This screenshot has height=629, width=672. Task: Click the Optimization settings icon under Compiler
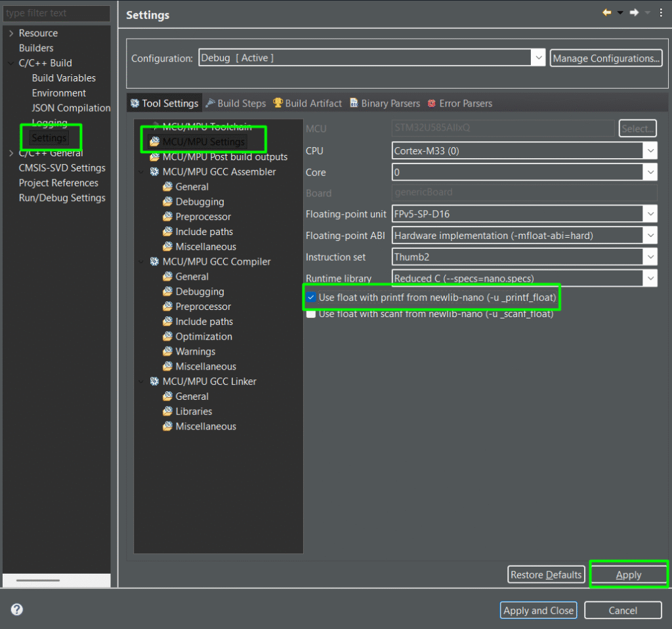click(x=167, y=337)
